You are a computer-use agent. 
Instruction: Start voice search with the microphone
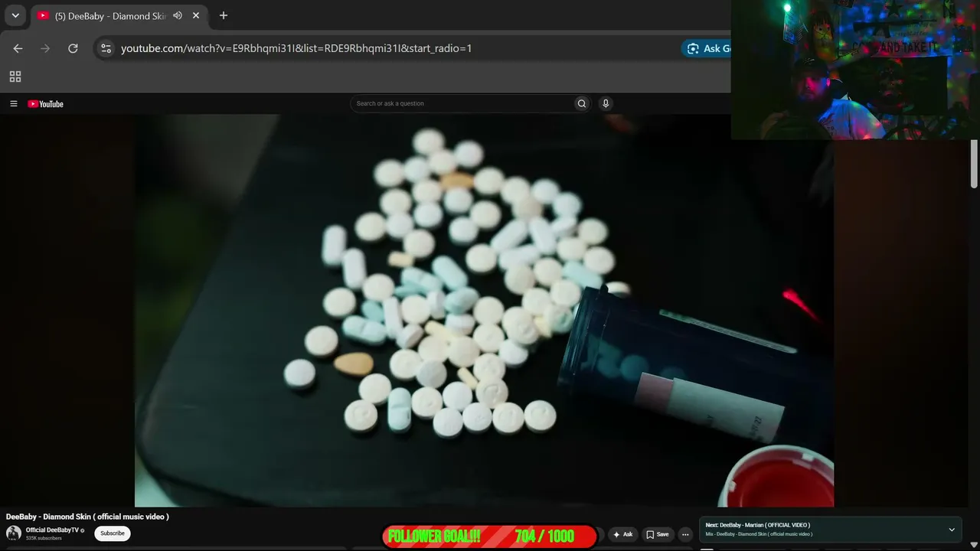[x=606, y=103]
